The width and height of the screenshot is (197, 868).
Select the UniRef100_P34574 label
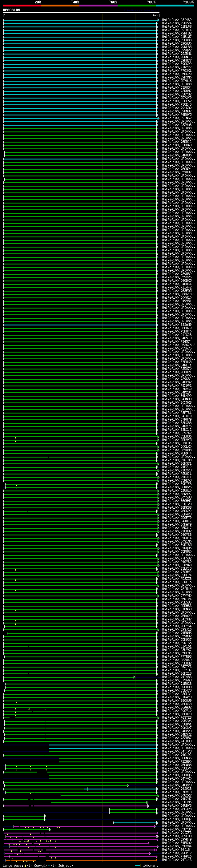point(177,342)
